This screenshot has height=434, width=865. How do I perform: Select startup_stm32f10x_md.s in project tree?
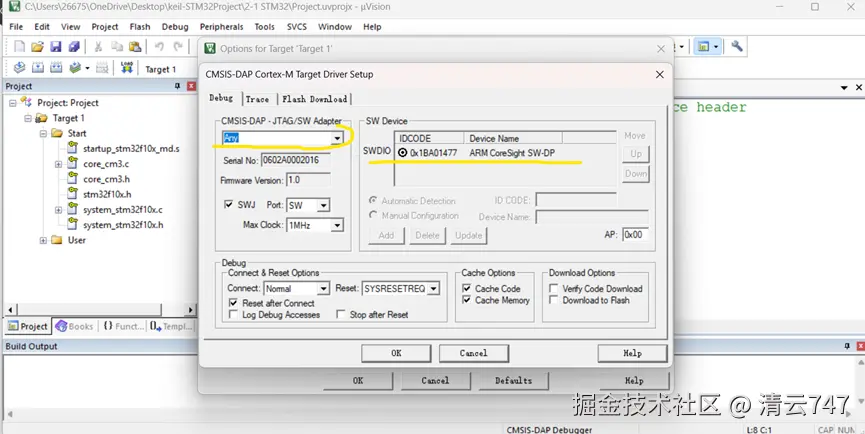[x=131, y=149]
